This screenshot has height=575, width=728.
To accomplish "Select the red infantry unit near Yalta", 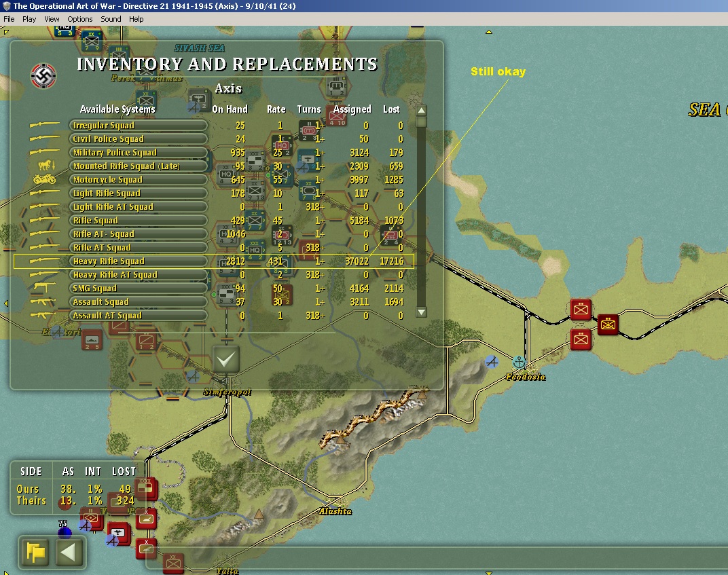I will (x=173, y=563).
